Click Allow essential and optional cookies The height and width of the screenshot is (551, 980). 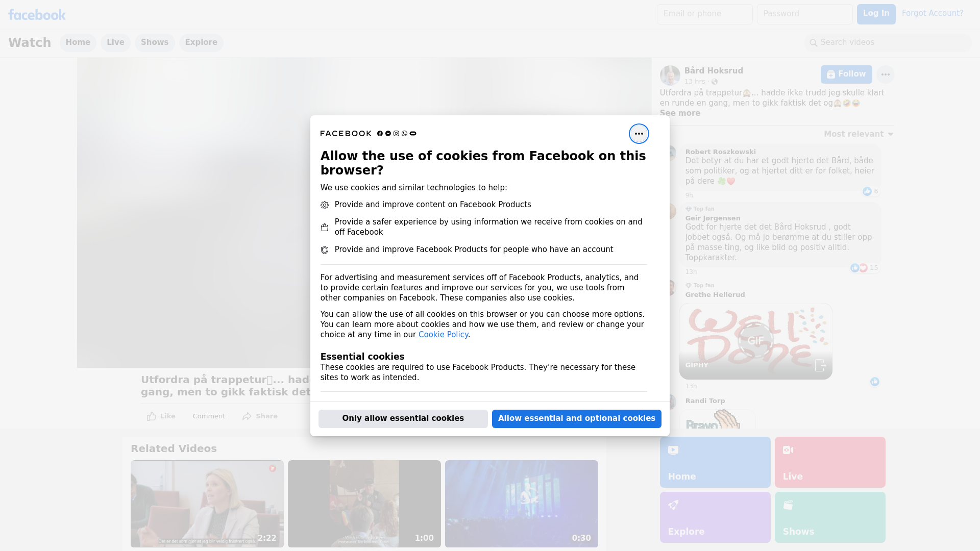tap(576, 418)
